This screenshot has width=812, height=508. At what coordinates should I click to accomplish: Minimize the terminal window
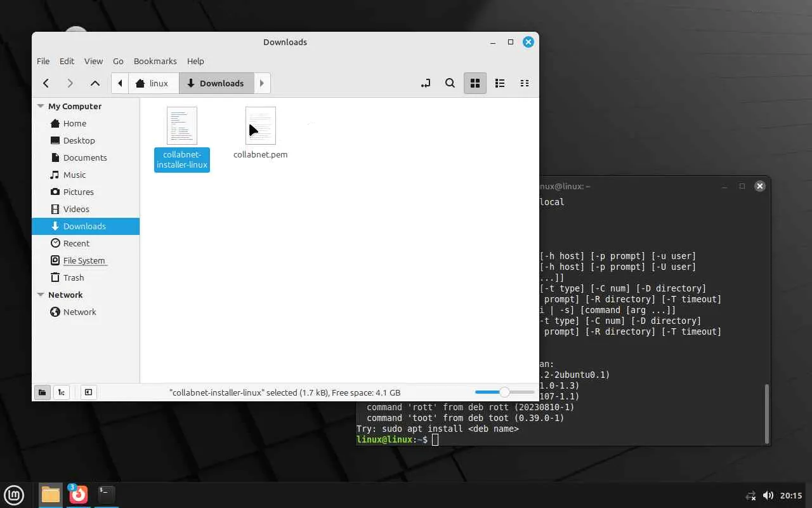tap(724, 186)
